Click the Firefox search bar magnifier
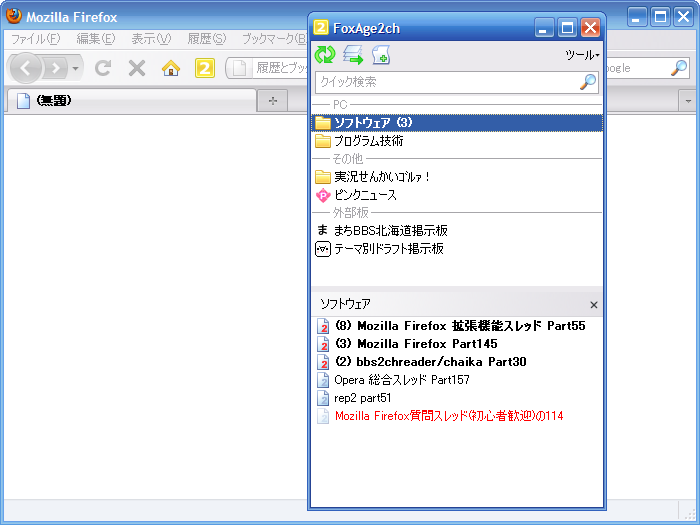Screen dimensions: 700x525 tap(679, 68)
